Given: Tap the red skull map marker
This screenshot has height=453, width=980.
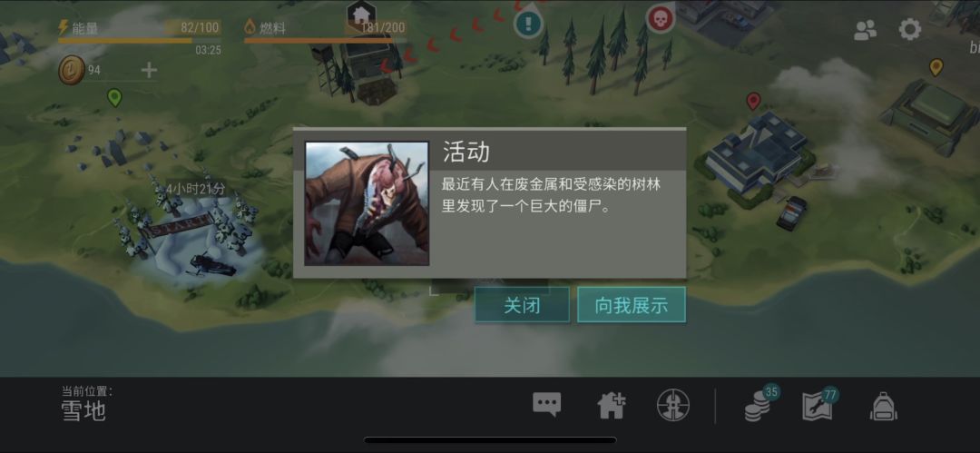Looking at the screenshot, I should pyautogui.click(x=658, y=18).
